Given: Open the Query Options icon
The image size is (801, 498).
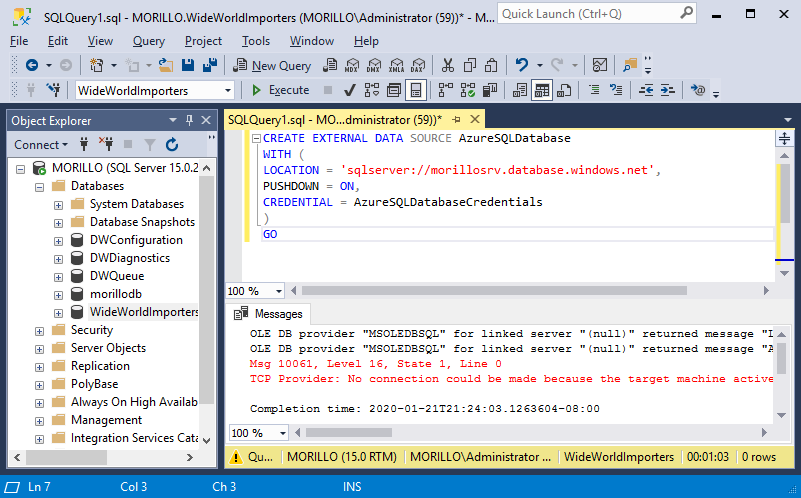Looking at the screenshot, I should tap(394, 90).
